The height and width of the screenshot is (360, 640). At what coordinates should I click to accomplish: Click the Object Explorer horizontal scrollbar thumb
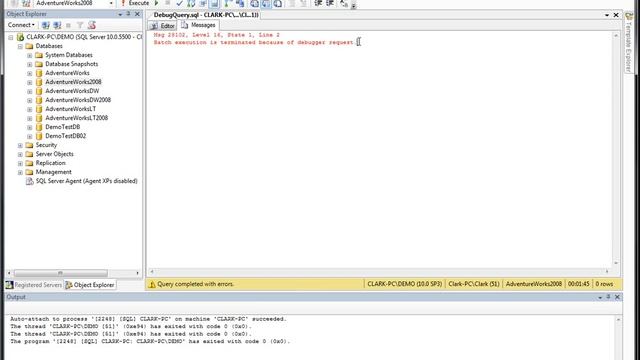[60, 273]
